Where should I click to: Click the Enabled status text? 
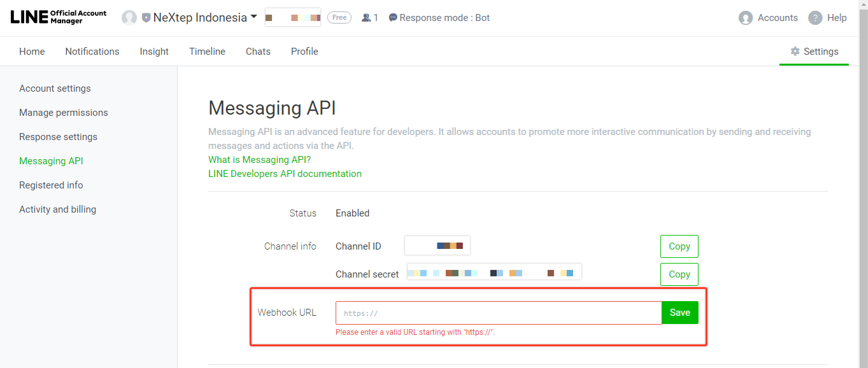352,213
